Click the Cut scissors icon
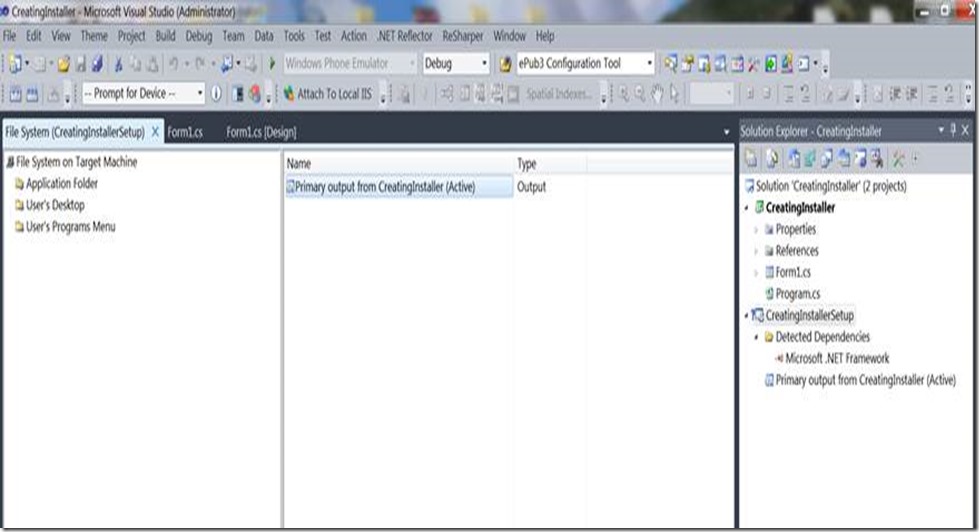The image size is (979, 532). point(119,64)
